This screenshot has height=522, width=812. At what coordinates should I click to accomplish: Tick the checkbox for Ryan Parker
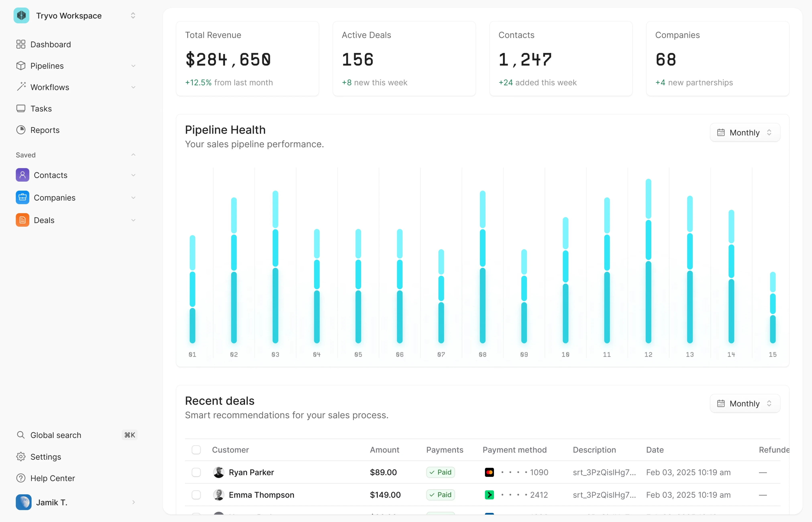coord(196,472)
